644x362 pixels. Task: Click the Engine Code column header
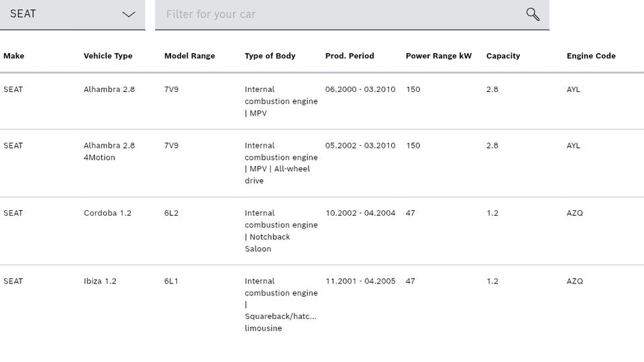591,56
